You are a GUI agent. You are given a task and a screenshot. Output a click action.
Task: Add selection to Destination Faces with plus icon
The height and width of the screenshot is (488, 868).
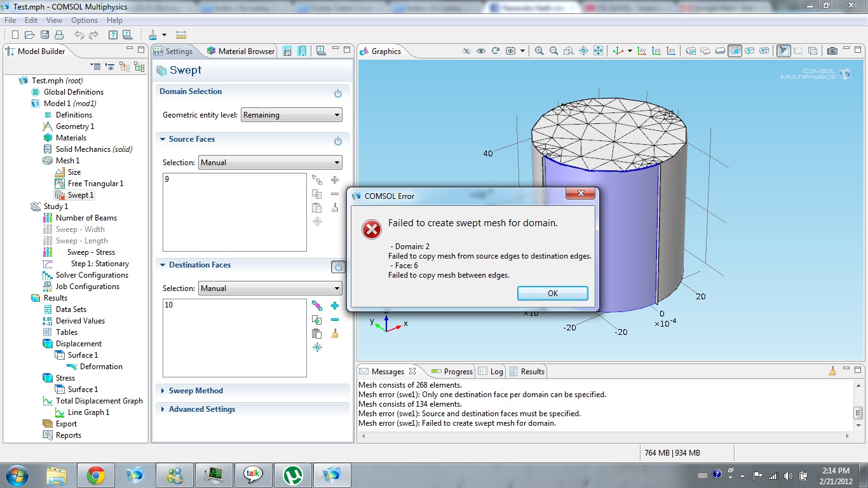[335, 306]
